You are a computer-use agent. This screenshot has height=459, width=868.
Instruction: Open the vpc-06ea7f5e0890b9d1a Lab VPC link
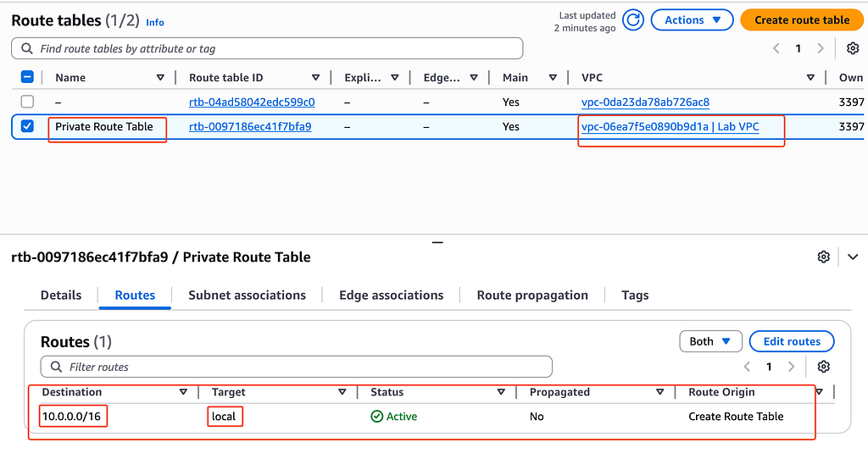click(x=670, y=127)
